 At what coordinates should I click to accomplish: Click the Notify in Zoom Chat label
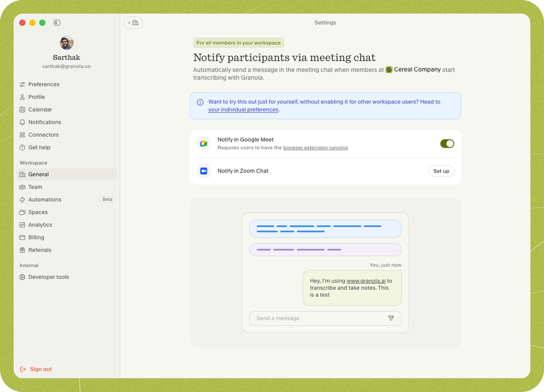coord(243,171)
